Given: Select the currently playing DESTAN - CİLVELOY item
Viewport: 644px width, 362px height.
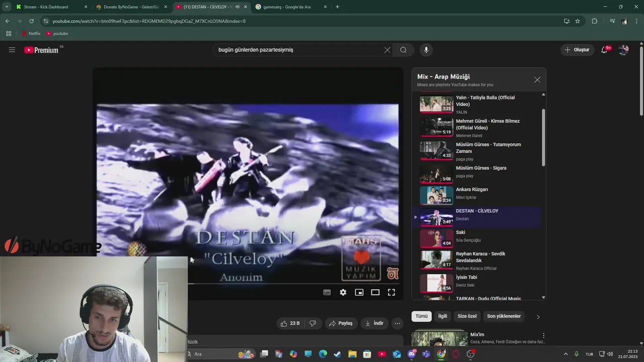Looking at the screenshot, I should tap(476, 217).
